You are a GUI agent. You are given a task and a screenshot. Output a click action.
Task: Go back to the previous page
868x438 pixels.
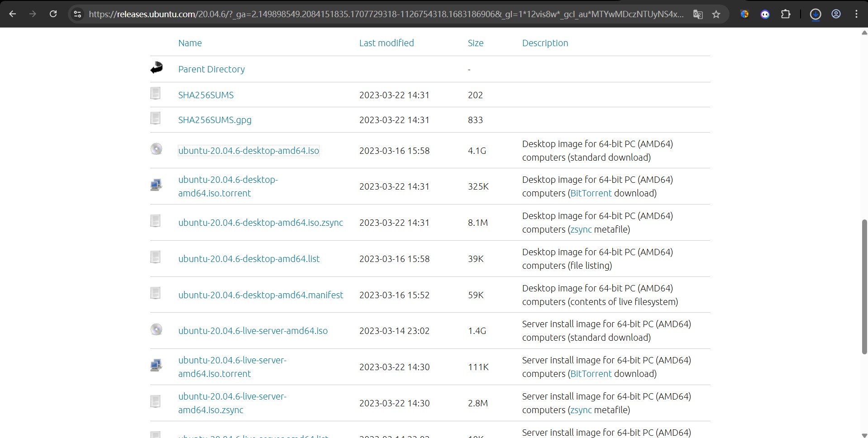pyautogui.click(x=12, y=14)
